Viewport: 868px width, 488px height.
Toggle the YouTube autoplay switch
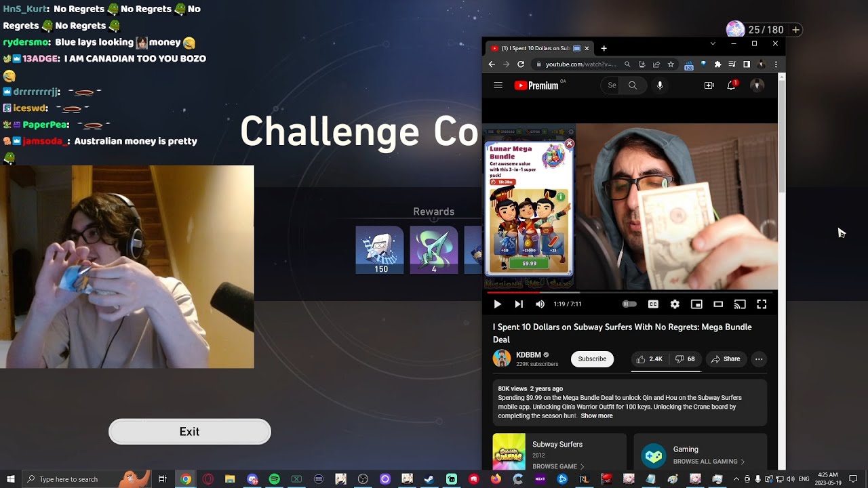coord(629,304)
